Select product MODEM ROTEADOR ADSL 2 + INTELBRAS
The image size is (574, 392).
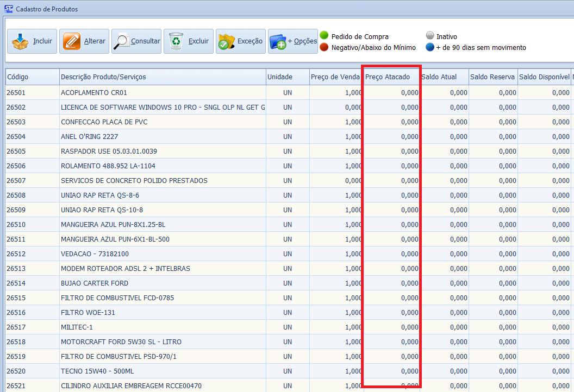[125, 269]
